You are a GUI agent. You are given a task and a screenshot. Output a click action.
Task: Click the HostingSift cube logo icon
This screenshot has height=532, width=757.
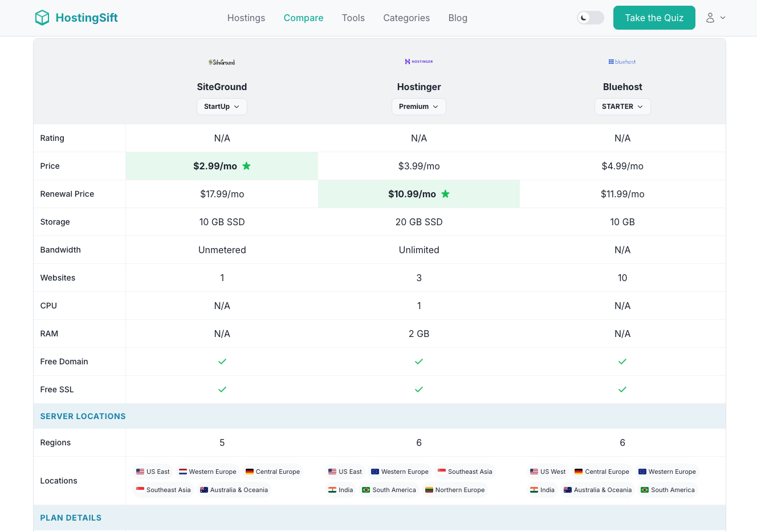(x=42, y=18)
